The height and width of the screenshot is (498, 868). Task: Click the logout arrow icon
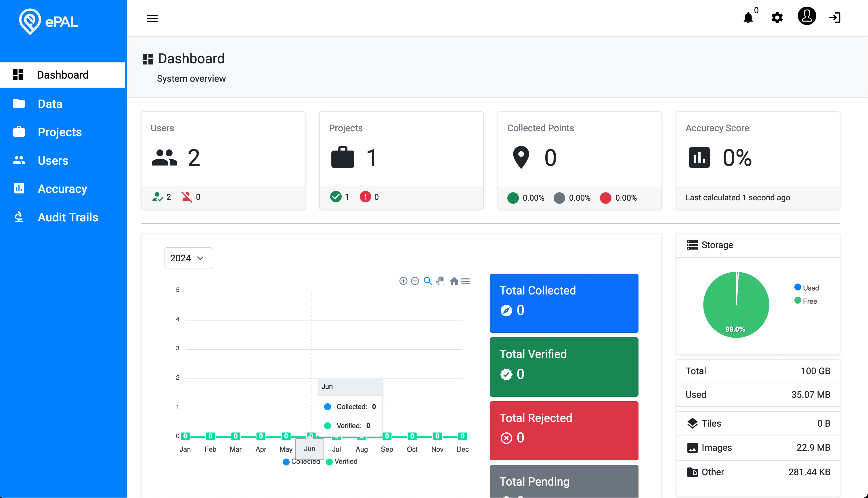pyautogui.click(x=835, y=18)
